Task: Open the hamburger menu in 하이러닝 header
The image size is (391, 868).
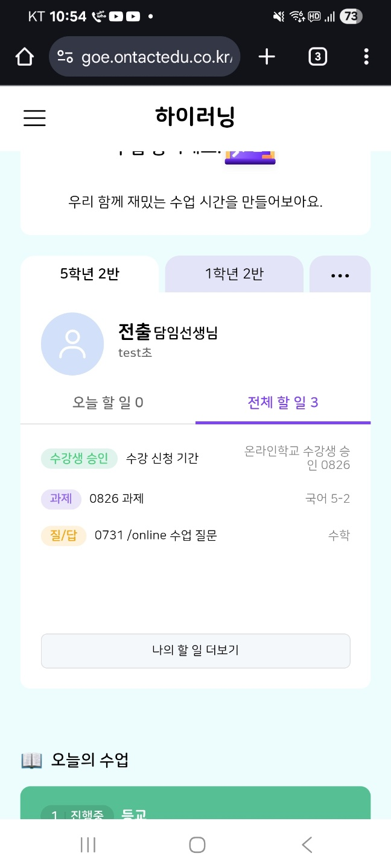Action: (34, 118)
